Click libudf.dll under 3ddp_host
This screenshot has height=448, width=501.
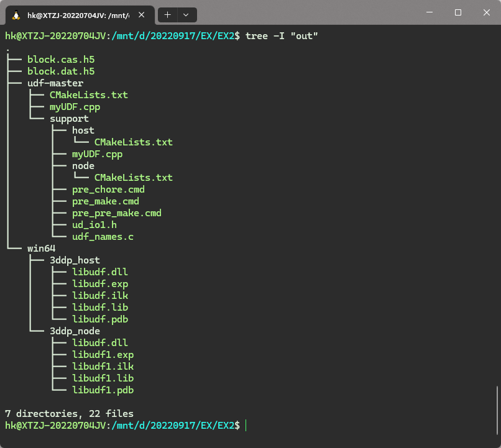point(100,272)
